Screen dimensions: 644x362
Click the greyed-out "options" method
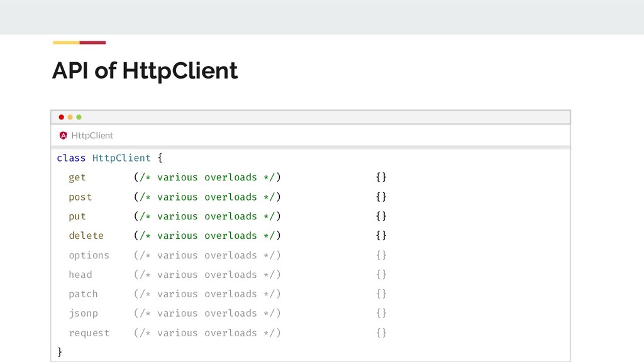pos(89,255)
